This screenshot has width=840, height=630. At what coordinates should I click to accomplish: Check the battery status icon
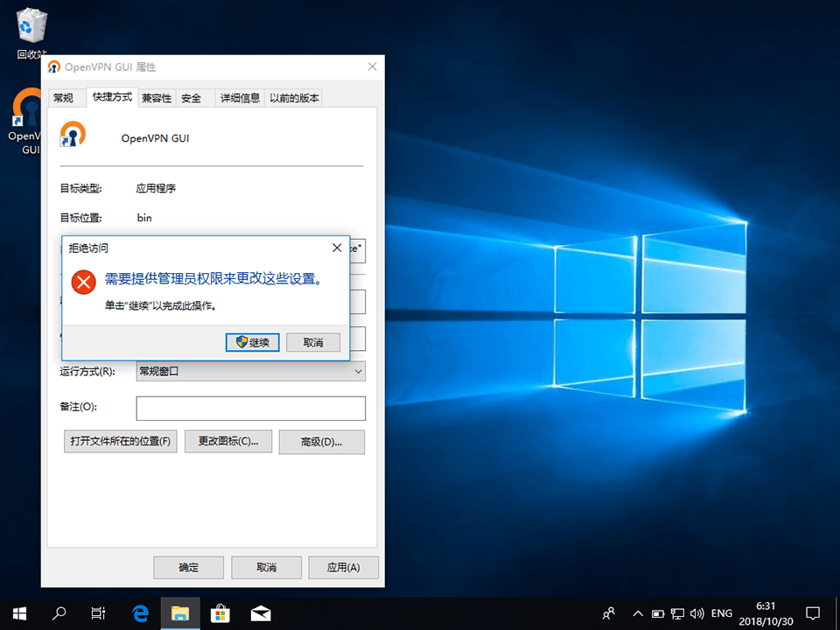658,614
